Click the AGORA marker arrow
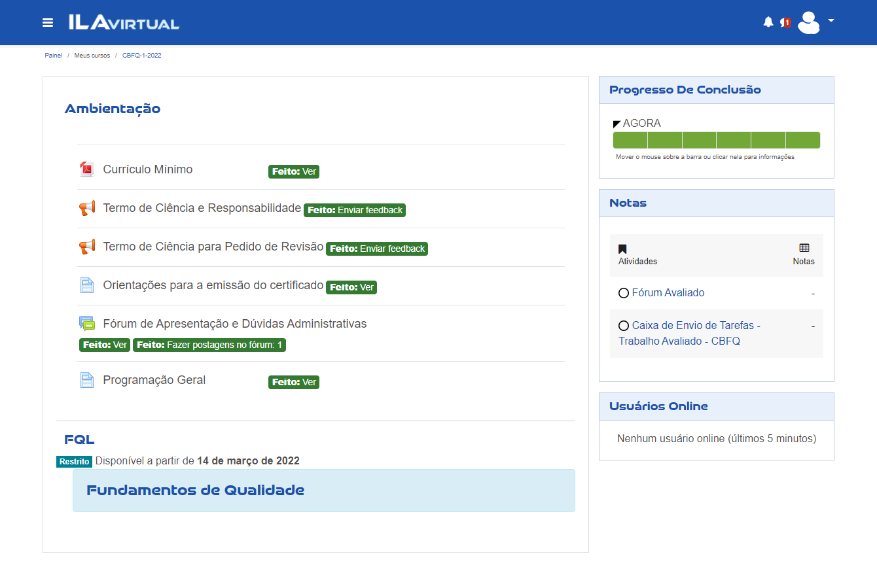 coord(617,124)
